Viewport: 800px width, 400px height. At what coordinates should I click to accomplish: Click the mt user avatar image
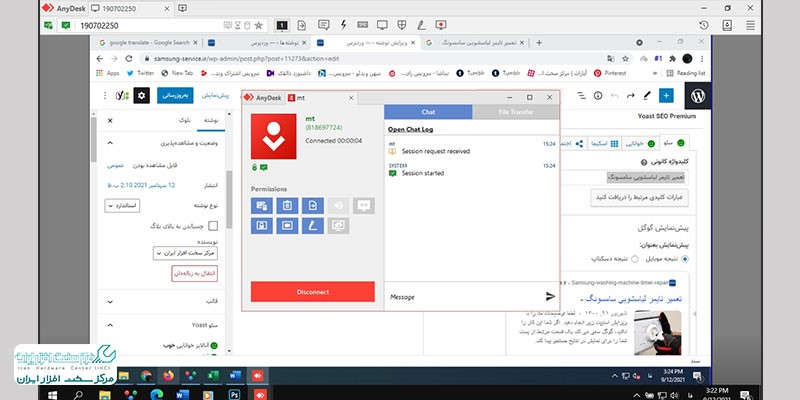pos(273,136)
